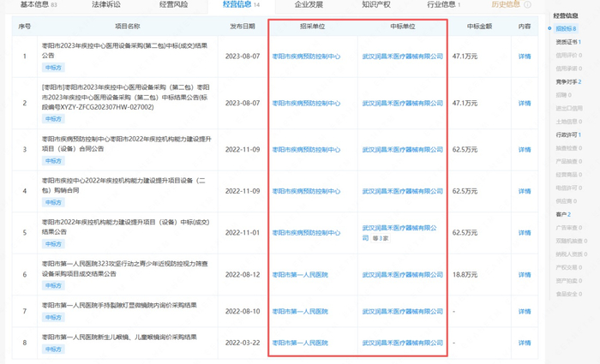This screenshot has width=600, height=364.
Task: Click 枣阳市第一人民医院 link in row 8
Action: coord(300,343)
